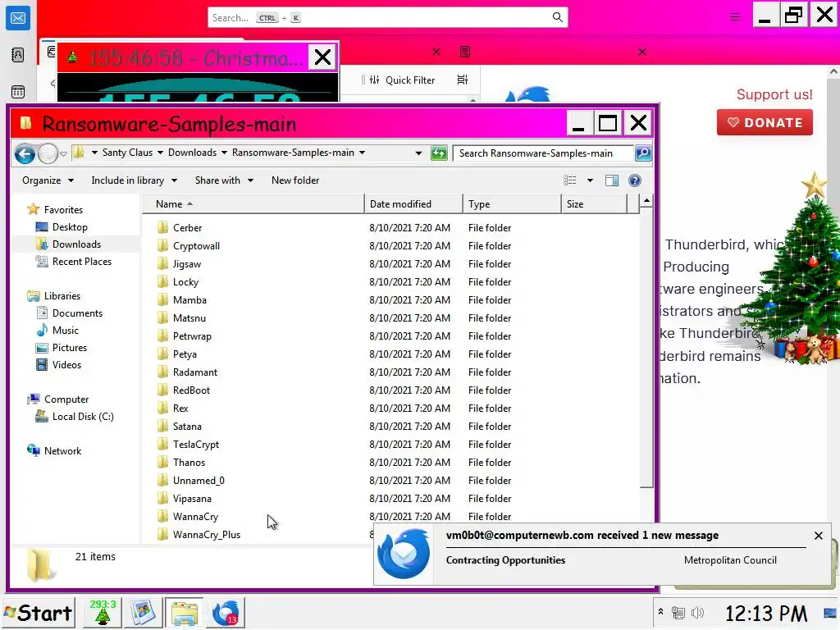Open the Address Book space icon
840x630 pixels.
point(18,55)
